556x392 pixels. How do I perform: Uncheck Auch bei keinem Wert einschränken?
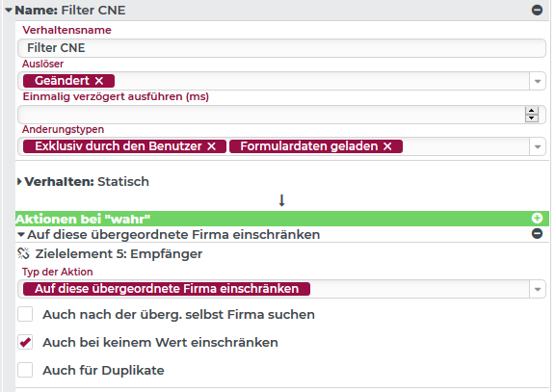25,342
